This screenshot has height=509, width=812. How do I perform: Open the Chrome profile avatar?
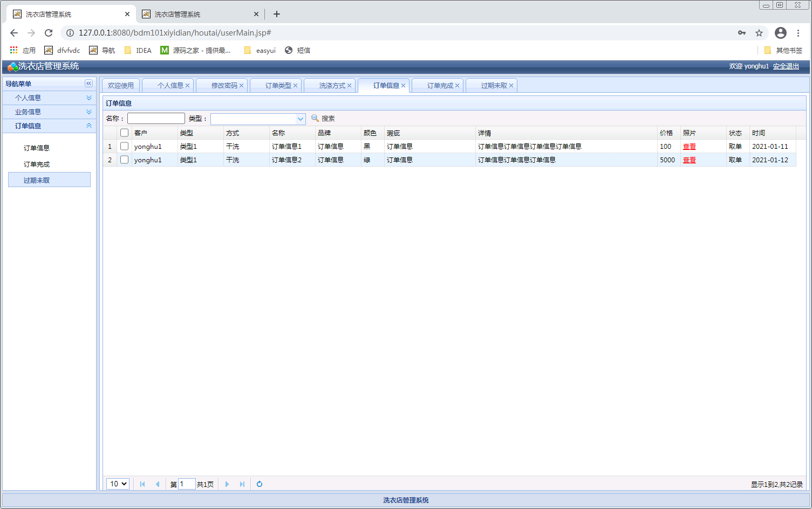[x=781, y=33]
